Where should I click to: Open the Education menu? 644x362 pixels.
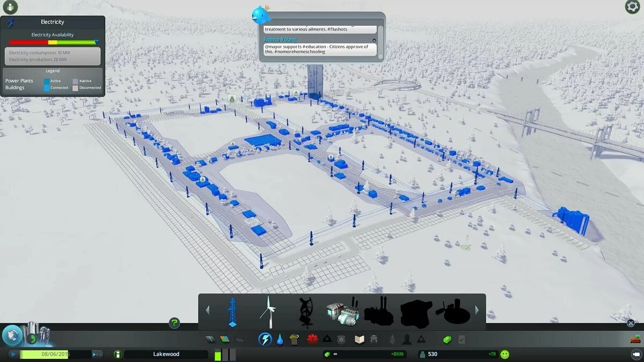360,339
